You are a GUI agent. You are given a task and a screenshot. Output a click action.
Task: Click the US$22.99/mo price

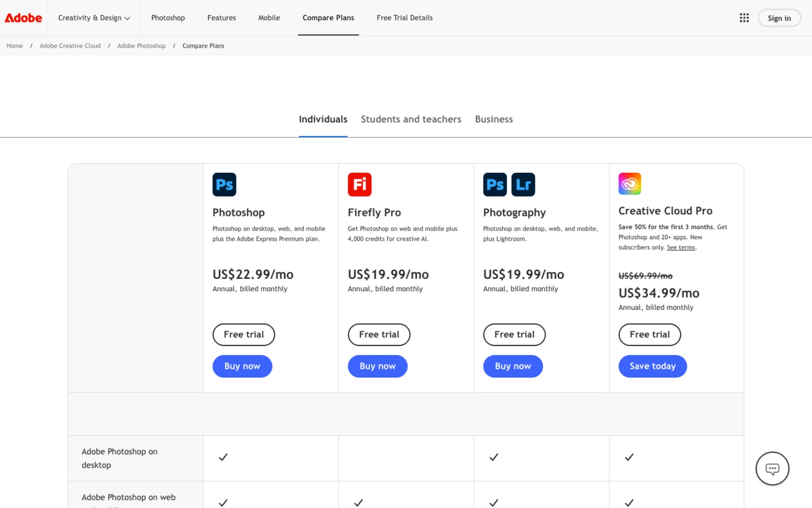coord(253,274)
